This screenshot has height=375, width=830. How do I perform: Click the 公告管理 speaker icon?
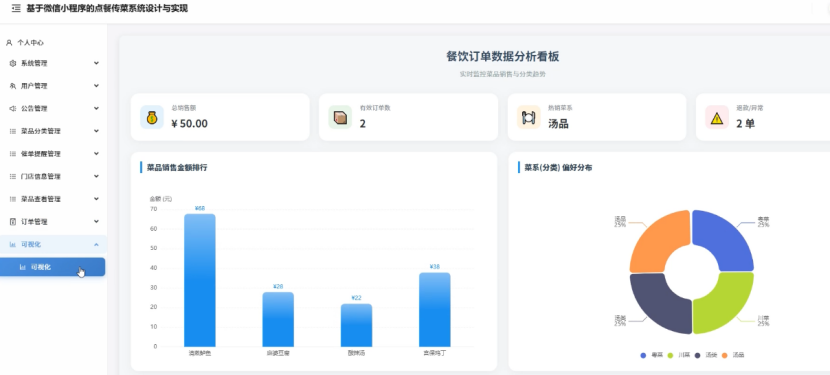[x=13, y=109]
